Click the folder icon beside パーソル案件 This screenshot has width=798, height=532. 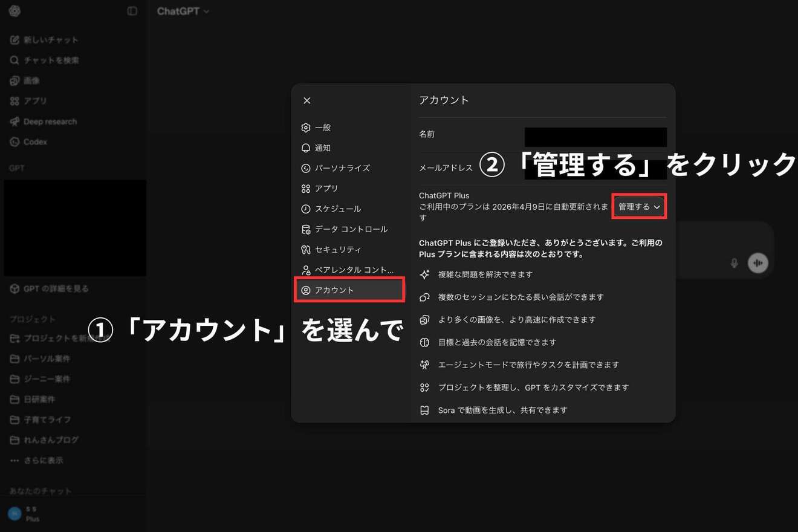[15, 358]
